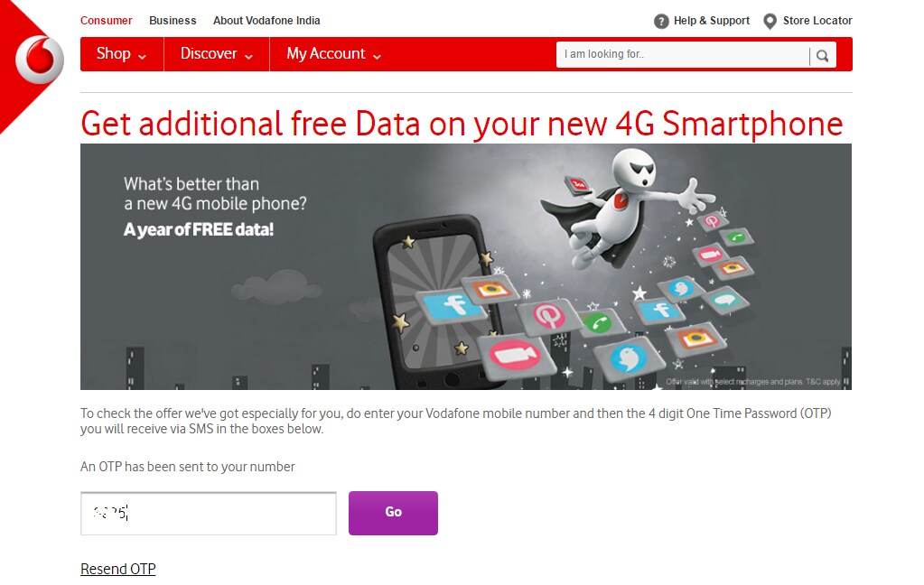
Task: Switch to the Consumer tab
Action: (x=106, y=21)
